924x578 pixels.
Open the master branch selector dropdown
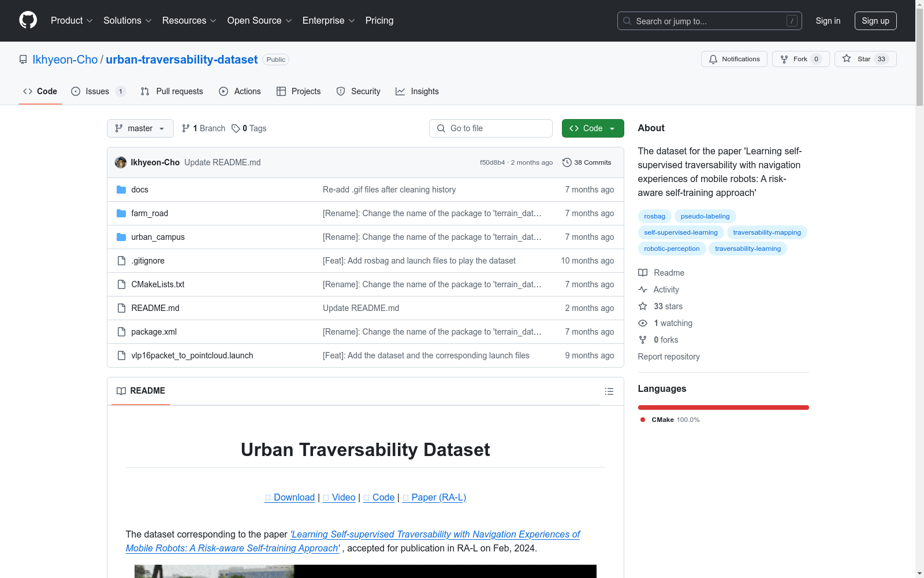coord(140,128)
